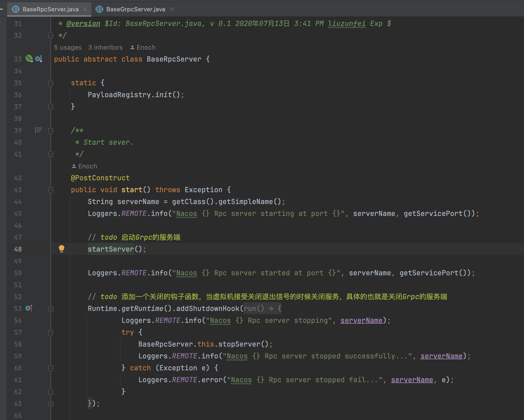The height and width of the screenshot is (420, 524).
Task: Click the yellow light bulb quick-fix icon
Action: 62,249
